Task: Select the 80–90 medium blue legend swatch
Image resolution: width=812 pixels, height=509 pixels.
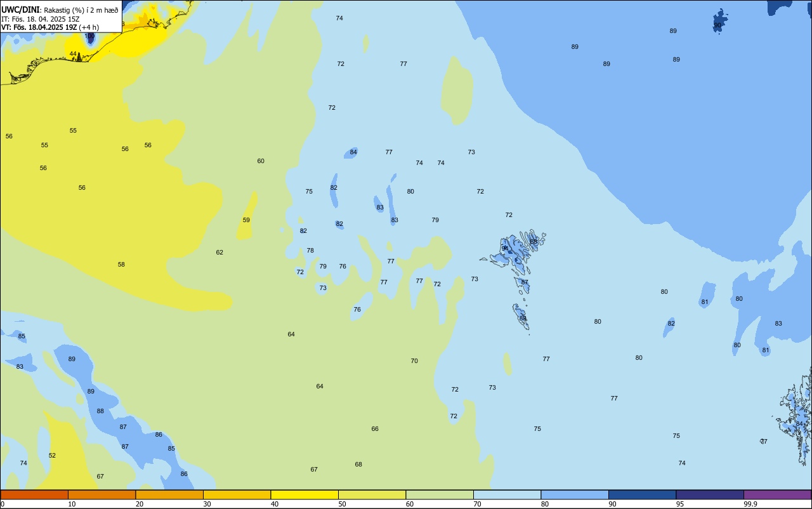Action: pos(575,494)
